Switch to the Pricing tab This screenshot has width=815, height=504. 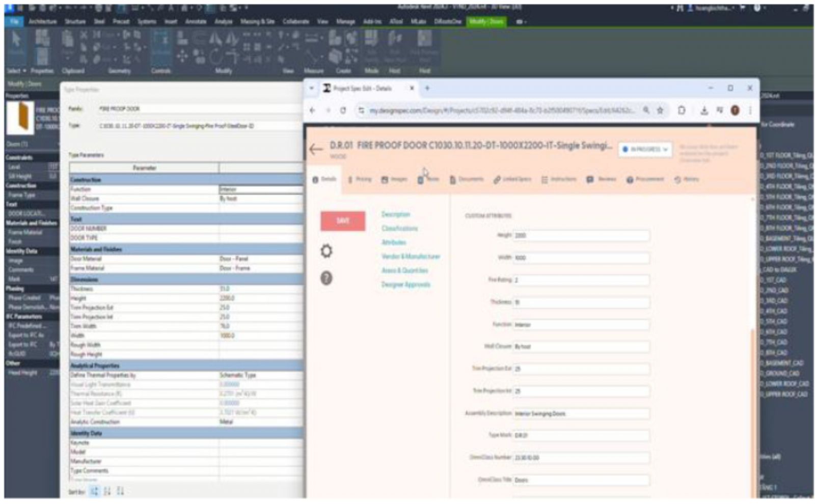(x=360, y=179)
